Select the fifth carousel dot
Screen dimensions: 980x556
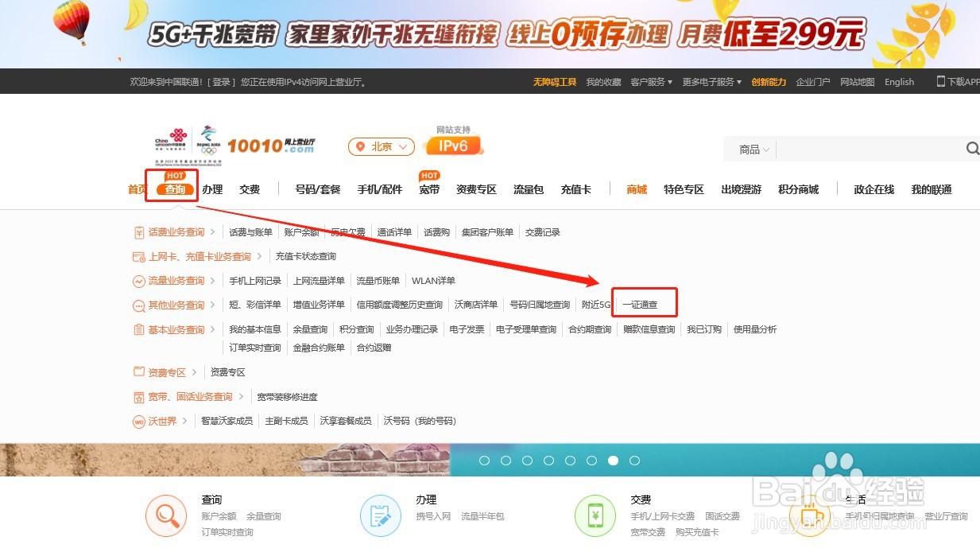pyautogui.click(x=570, y=461)
